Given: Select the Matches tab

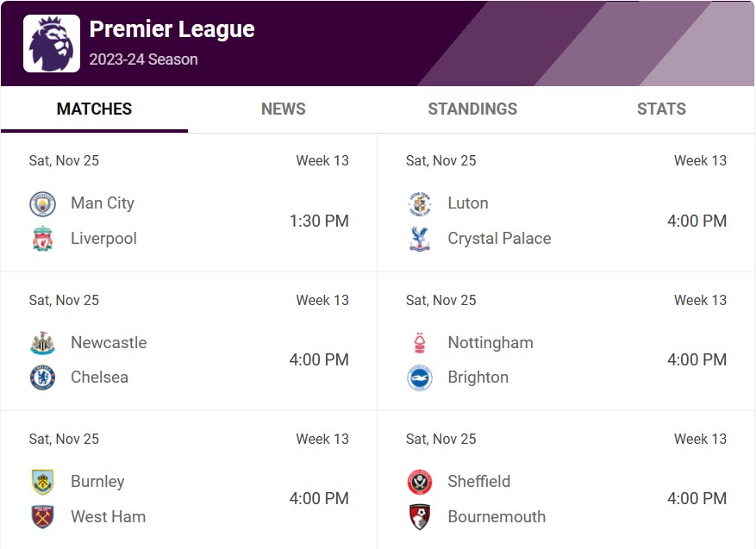Looking at the screenshot, I should point(95,109).
